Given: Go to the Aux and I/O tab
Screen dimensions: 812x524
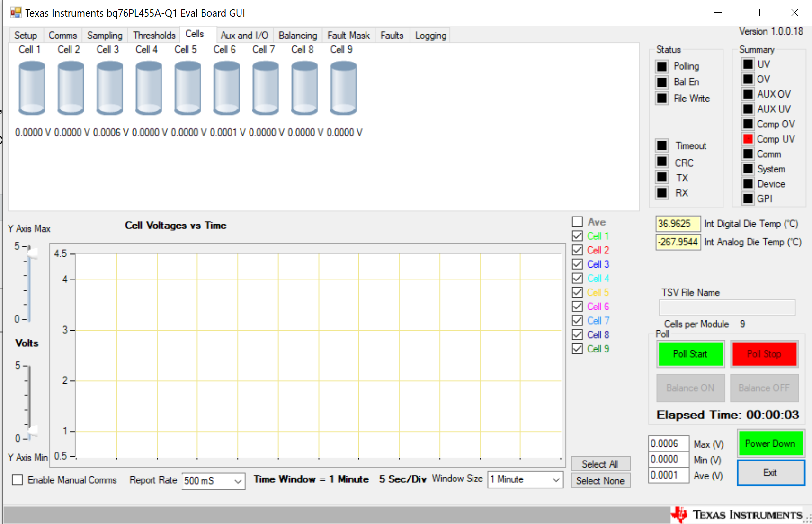Looking at the screenshot, I should 244,36.
